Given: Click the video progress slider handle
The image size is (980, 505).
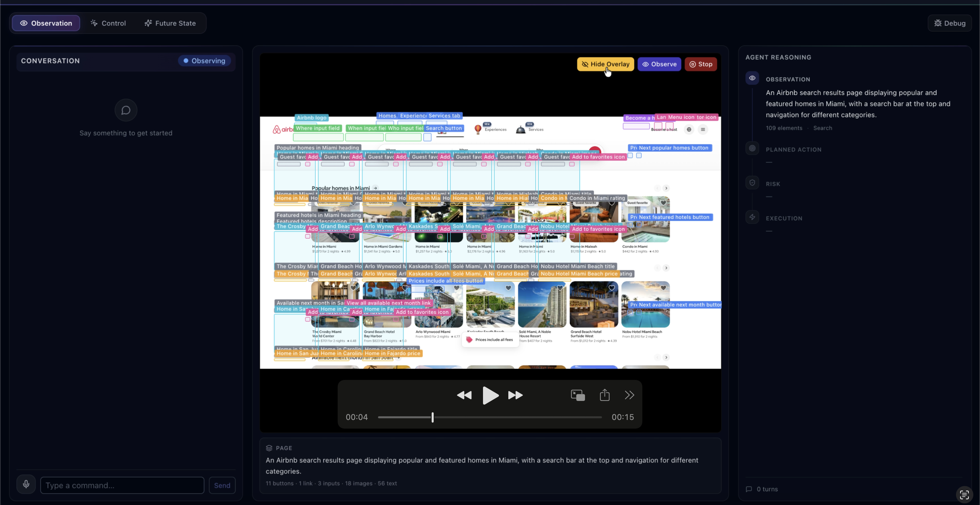Looking at the screenshot, I should point(433,418).
